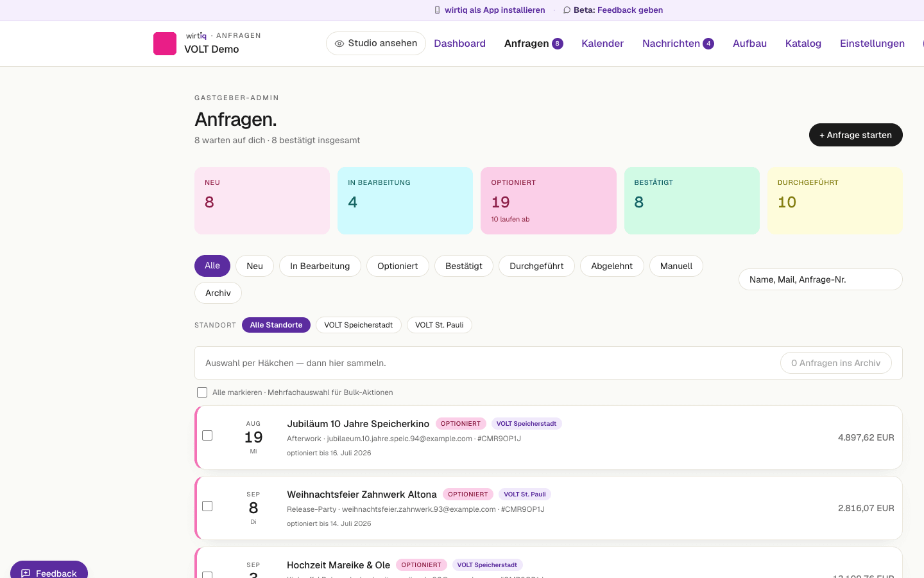This screenshot has width=924, height=578.
Task: Filter by In Bearbeitung chip
Action: (x=320, y=266)
